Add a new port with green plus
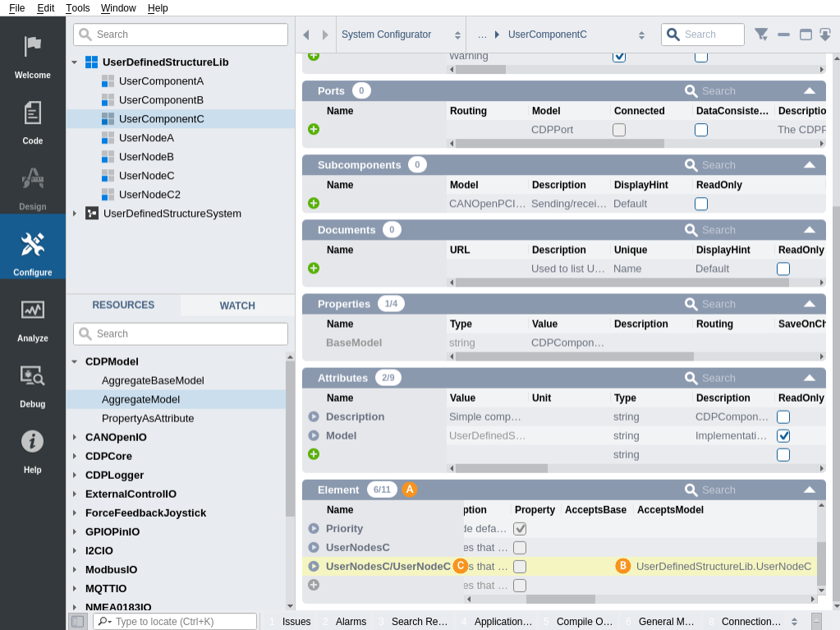This screenshot has width=840, height=630. coord(314,130)
